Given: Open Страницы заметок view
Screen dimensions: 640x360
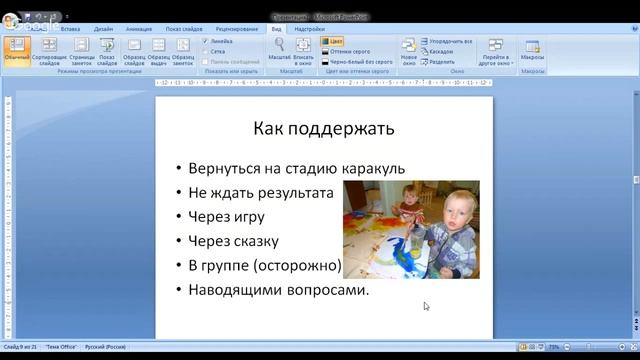Looking at the screenshot, I should tap(82, 51).
